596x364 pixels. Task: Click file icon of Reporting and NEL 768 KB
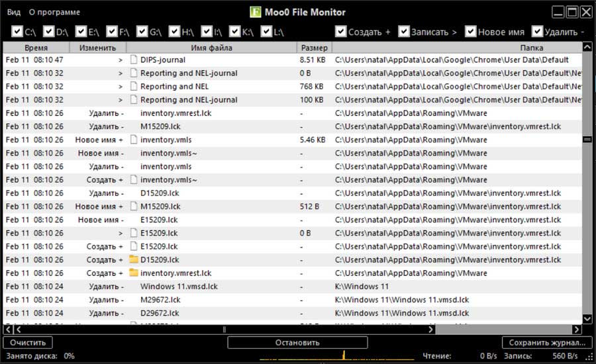pyautogui.click(x=133, y=86)
